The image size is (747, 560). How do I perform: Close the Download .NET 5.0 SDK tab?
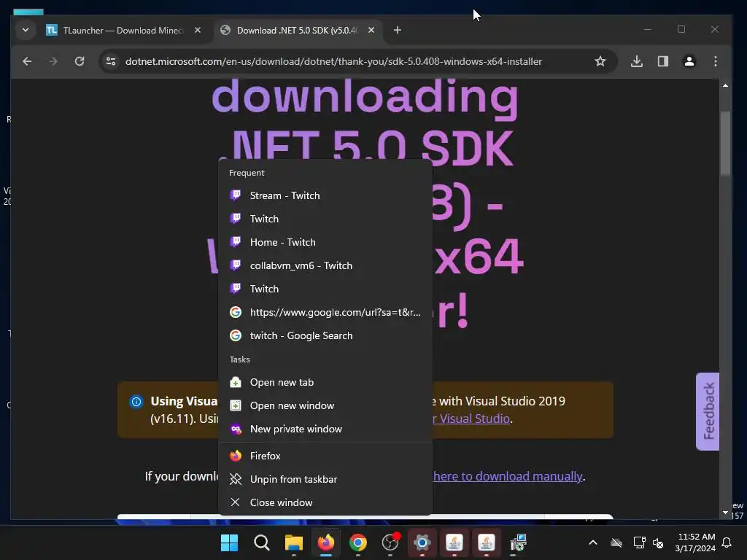coord(371,31)
